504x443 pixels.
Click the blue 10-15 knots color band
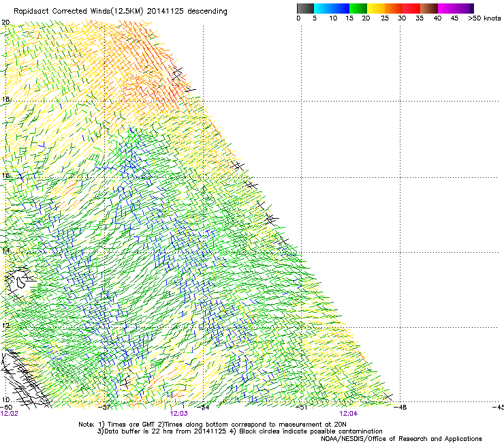340,8
